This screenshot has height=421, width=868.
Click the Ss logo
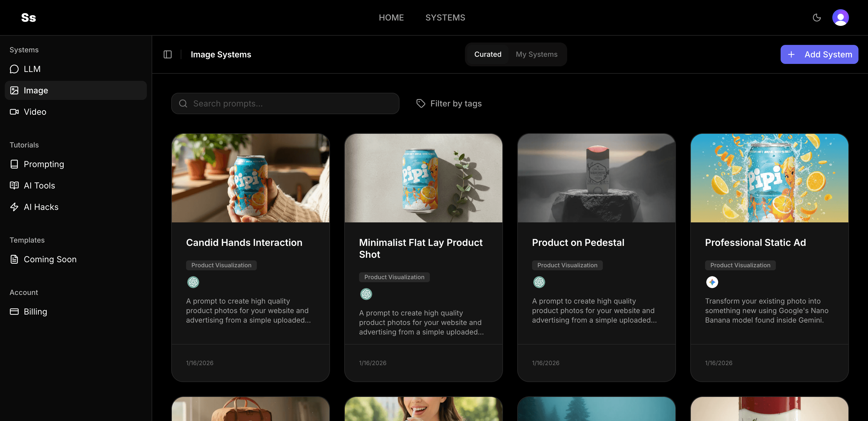click(29, 18)
